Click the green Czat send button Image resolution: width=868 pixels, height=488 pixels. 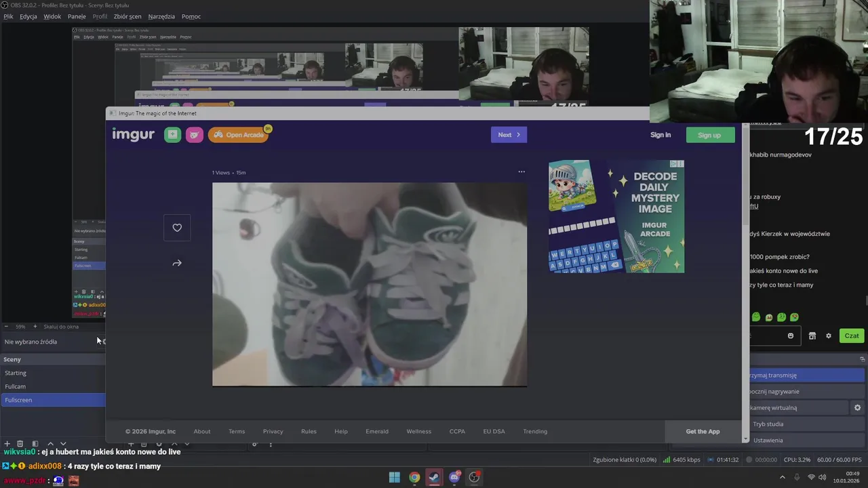pos(852,335)
